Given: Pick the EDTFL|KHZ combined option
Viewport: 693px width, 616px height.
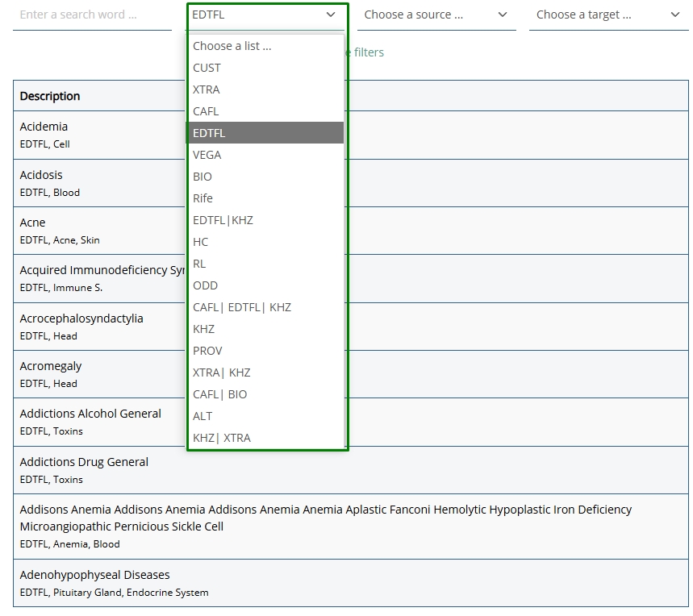Looking at the screenshot, I should point(223,220).
